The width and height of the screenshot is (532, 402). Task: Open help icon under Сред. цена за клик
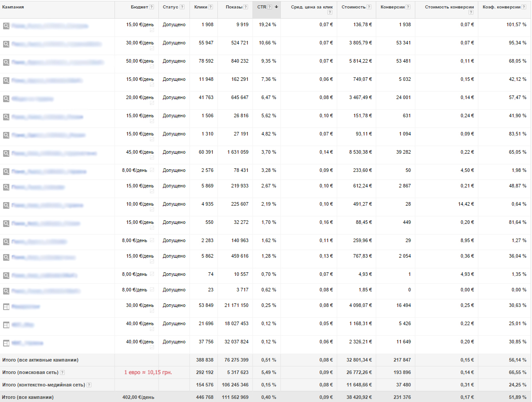(330, 12)
